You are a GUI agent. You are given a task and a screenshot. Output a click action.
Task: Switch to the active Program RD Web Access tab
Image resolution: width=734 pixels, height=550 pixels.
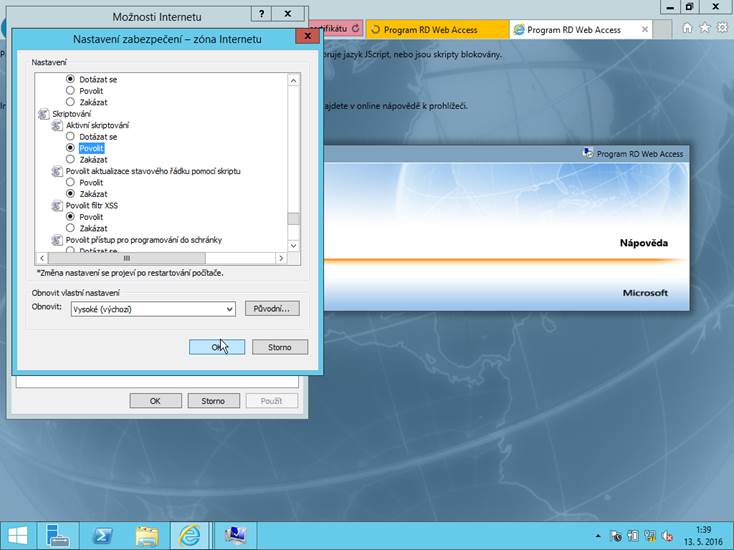(x=580, y=29)
